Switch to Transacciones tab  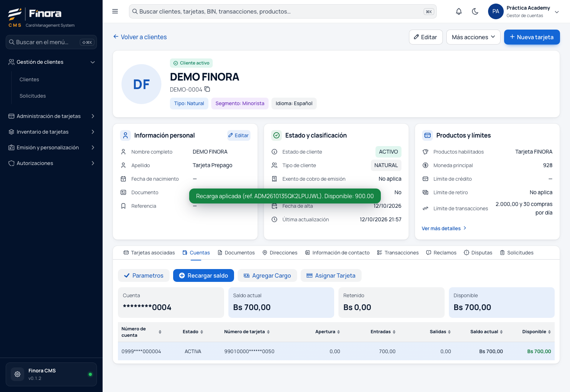(398, 253)
